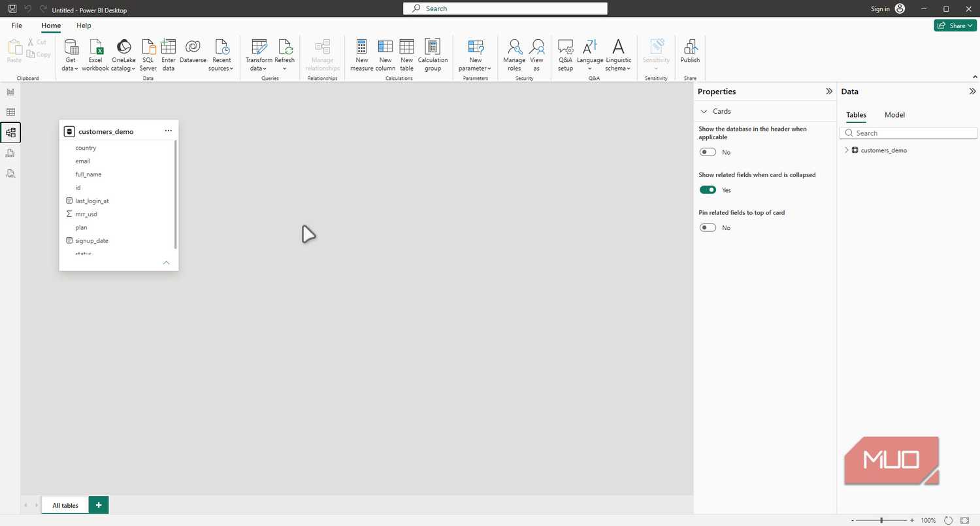This screenshot has height=526, width=980.
Task: Collapse the Cards section
Action: point(704,112)
